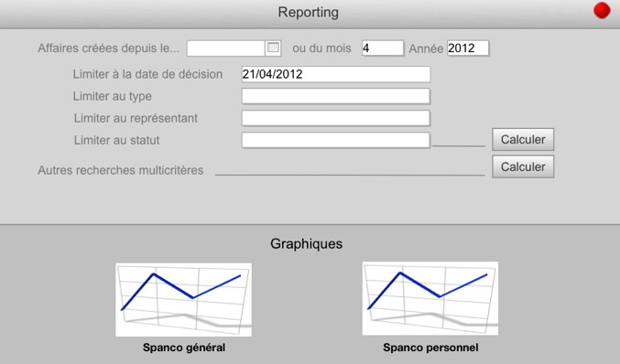Screen dimensions: 620x364
Task: Click the Spanco général caption
Action: (184, 348)
